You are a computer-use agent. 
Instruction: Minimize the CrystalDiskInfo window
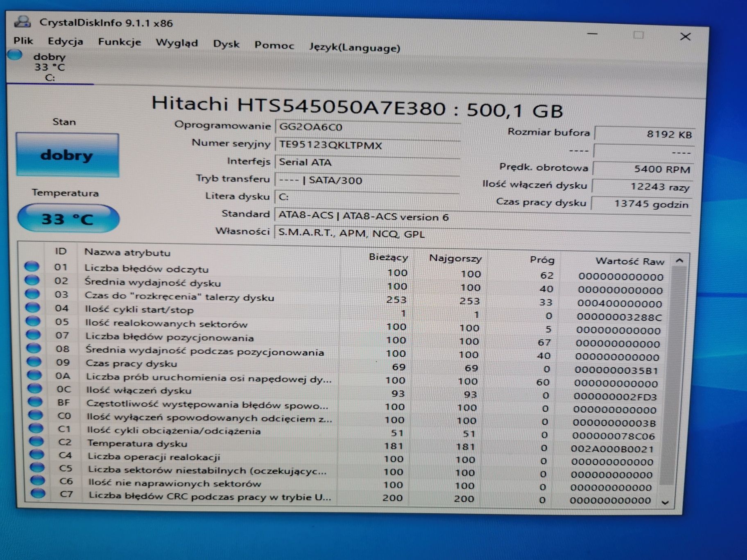(592, 34)
